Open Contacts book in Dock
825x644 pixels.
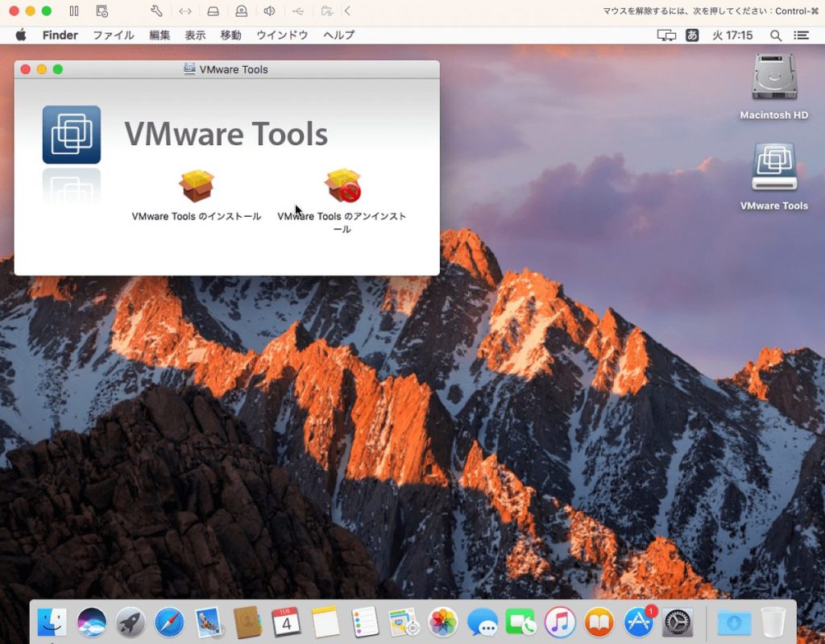coord(247,621)
